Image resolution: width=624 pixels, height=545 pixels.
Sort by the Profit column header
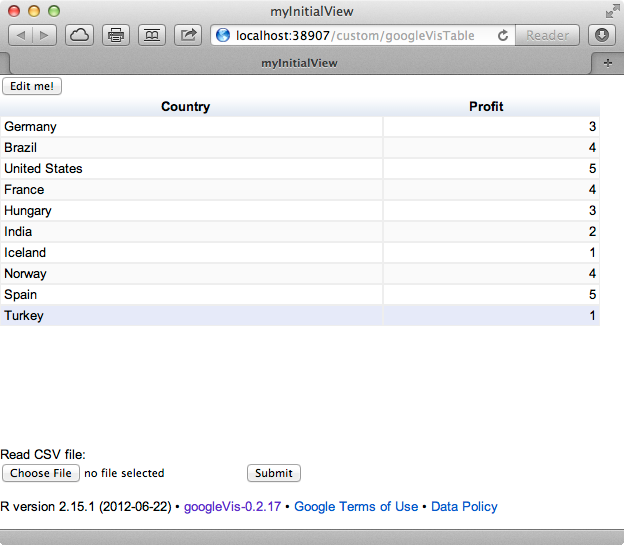click(486, 106)
